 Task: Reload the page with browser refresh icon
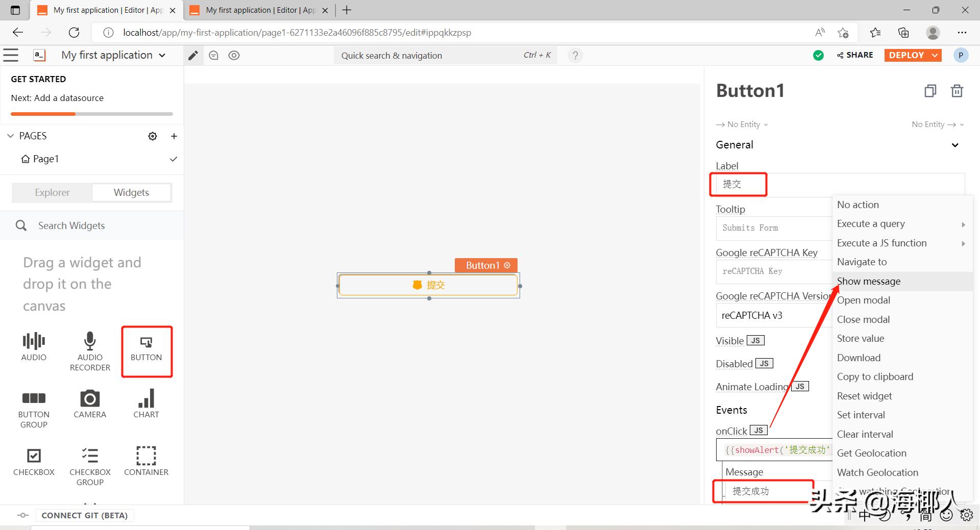tap(74, 33)
